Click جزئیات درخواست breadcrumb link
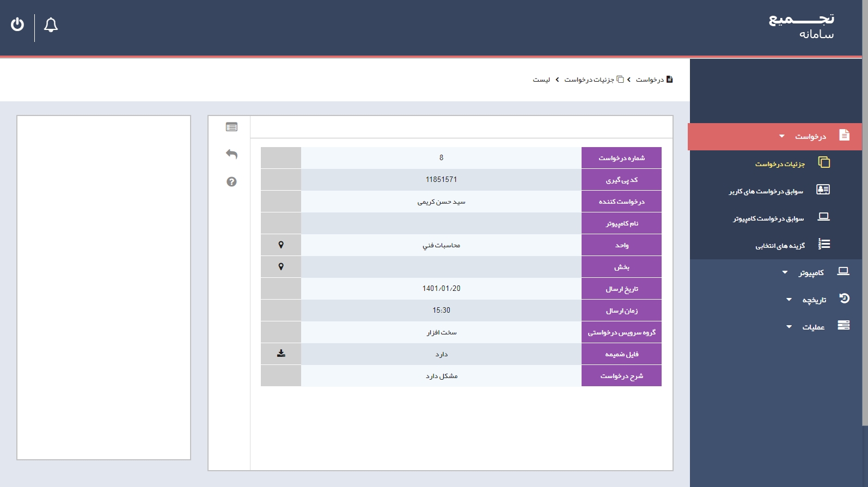Screen dimensions: 868x487 pyautogui.click(x=589, y=80)
